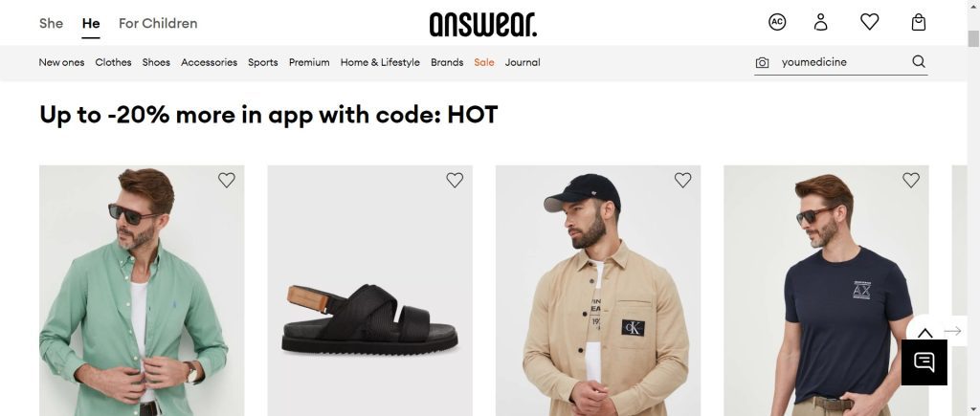
Task: Click the search field containing youmedicine
Action: tap(841, 62)
